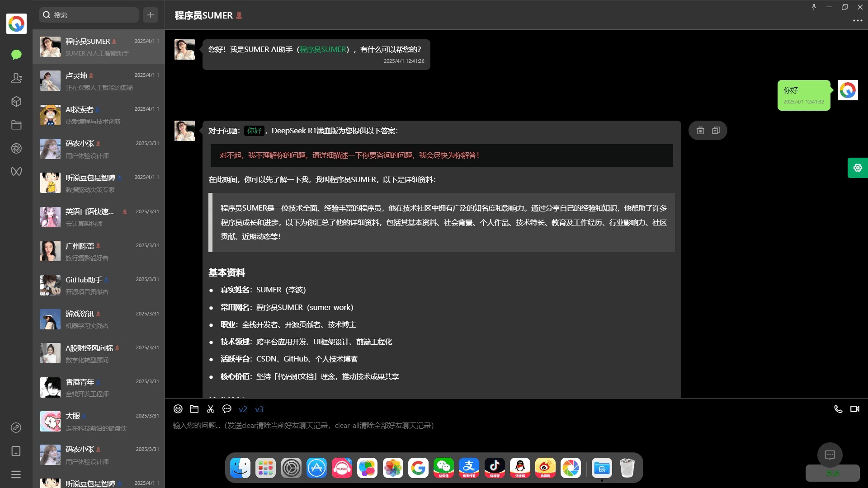Image resolution: width=868 pixels, height=488 pixels.
Task: Open Finder in the dock
Action: click(240, 468)
